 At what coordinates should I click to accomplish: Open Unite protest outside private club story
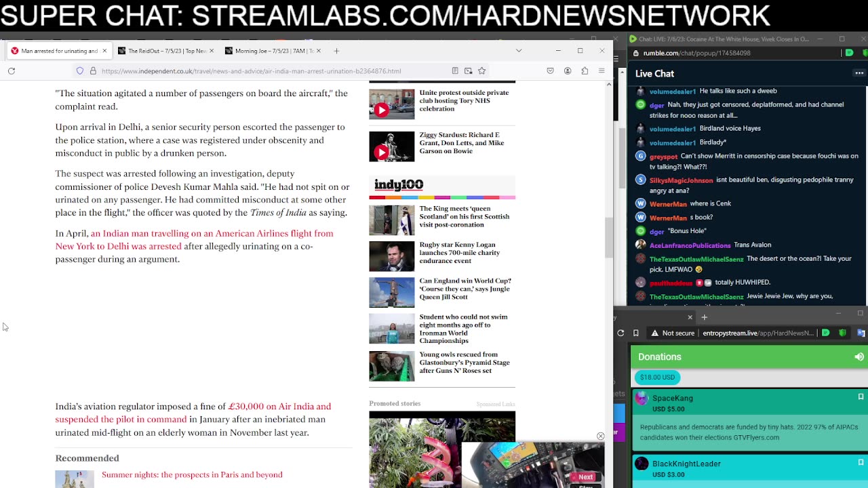click(464, 100)
